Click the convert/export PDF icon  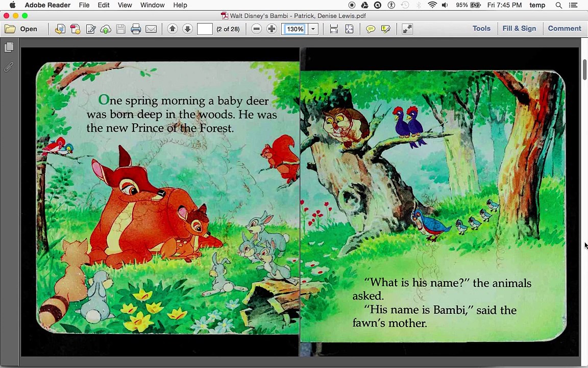[x=60, y=29]
